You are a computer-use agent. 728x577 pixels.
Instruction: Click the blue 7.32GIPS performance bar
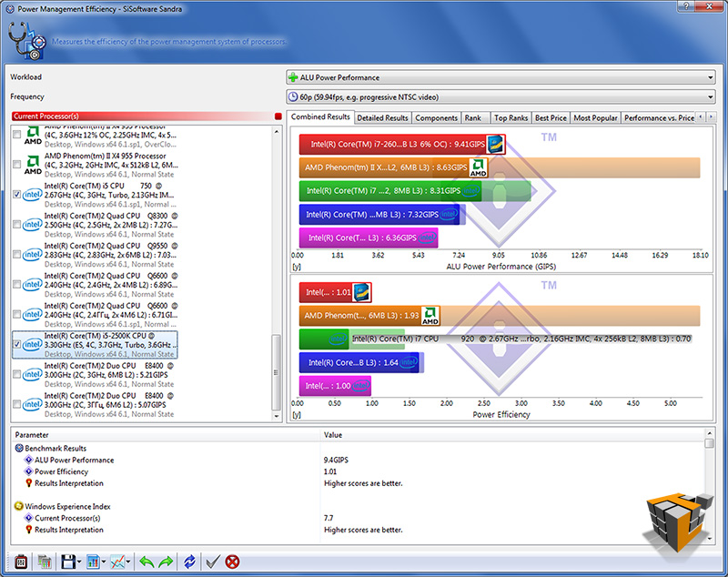pos(379,215)
